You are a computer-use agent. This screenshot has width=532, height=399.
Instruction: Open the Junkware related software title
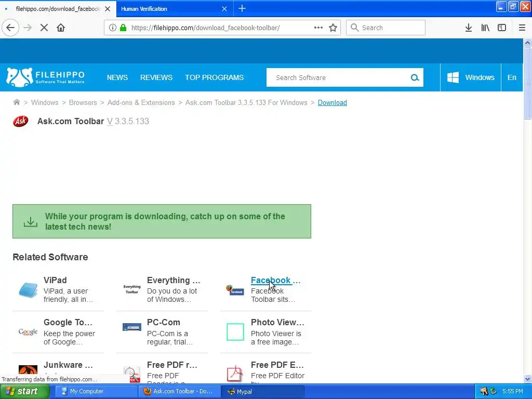(68, 365)
